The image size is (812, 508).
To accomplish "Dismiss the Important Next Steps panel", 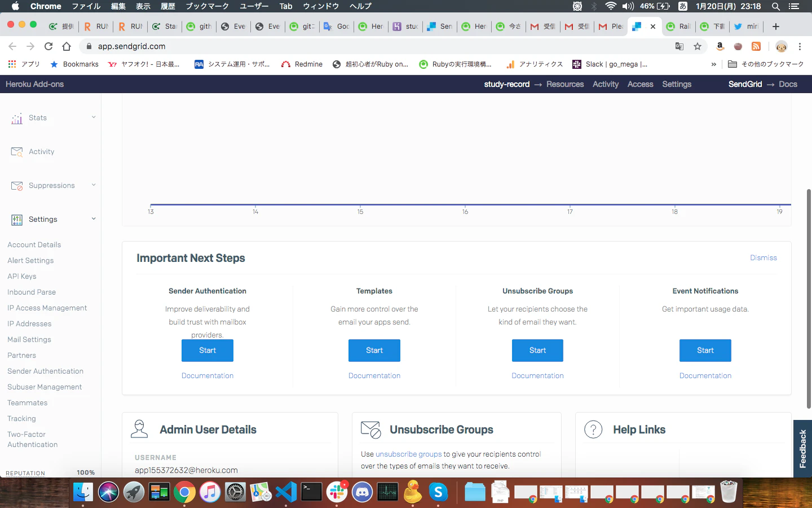I will click(764, 257).
